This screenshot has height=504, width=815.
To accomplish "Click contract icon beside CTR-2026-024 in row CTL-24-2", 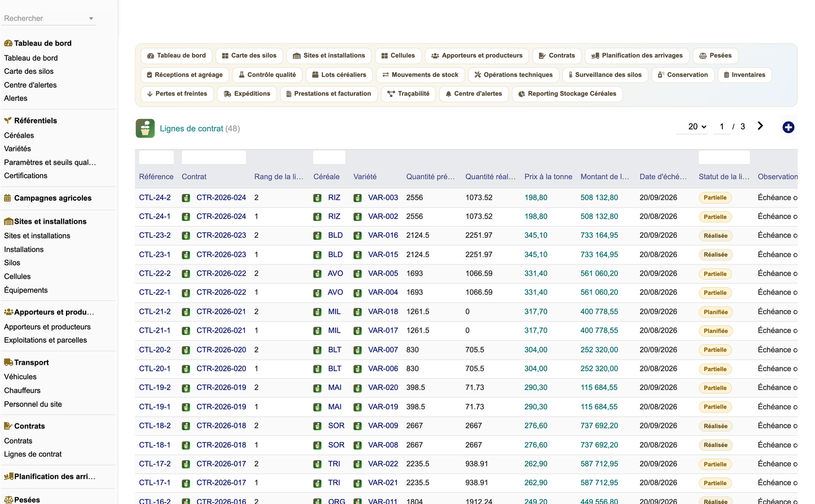I will click(186, 198).
